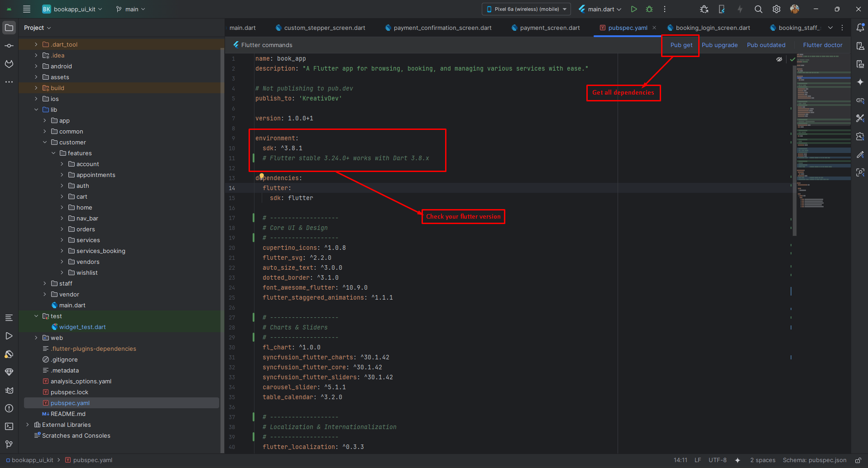Open the user profile avatar
Viewport: 868px width, 468px height.
click(x=795, y=9)
